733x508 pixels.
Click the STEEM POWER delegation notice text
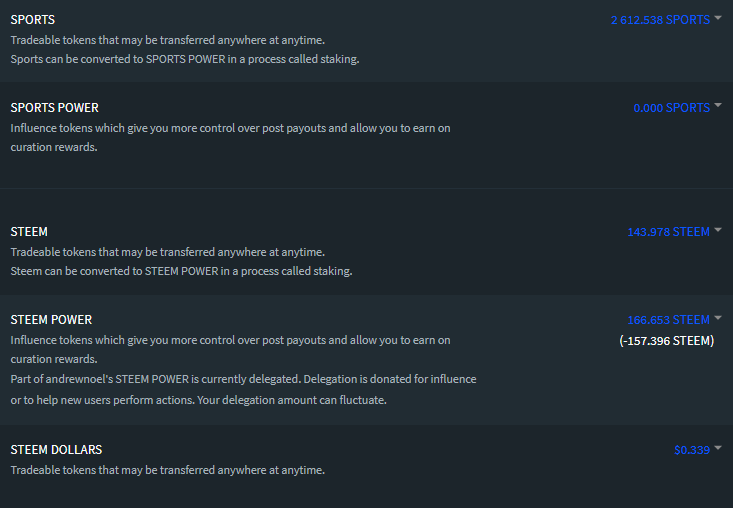(x=243, y=389)
